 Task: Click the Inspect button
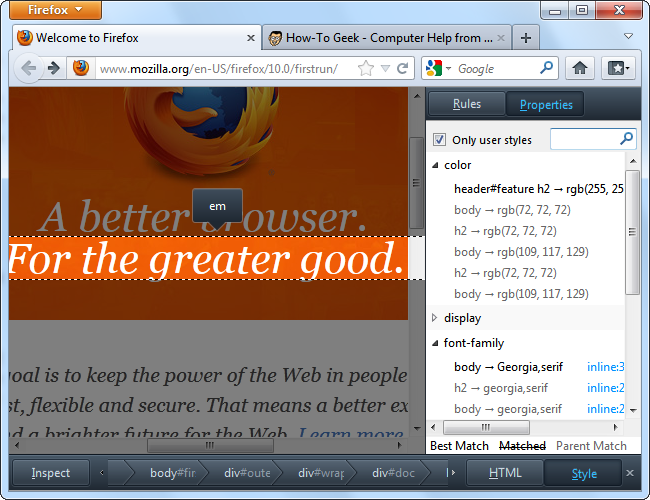coord(51,473)
